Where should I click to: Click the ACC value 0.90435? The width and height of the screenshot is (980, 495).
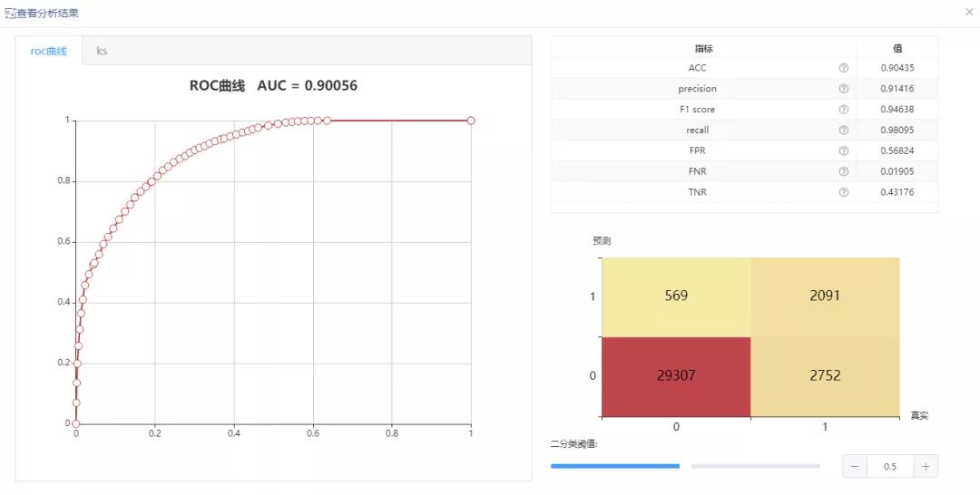[897, 68]
